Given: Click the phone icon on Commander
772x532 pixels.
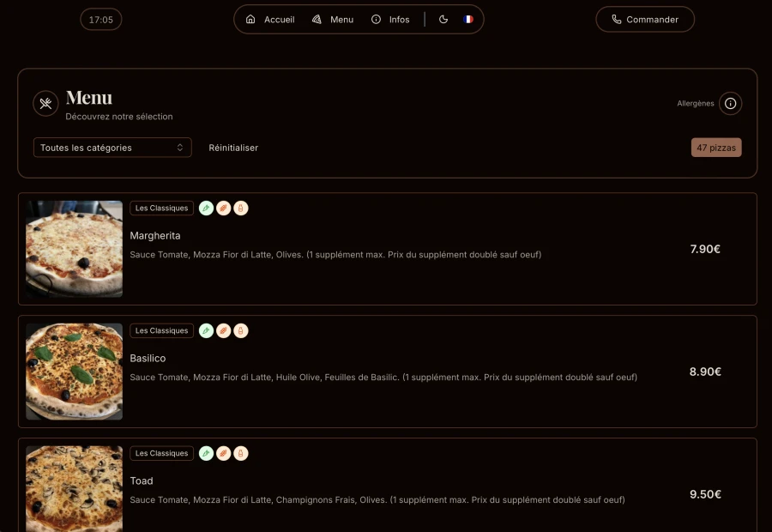Looking at the screenshot, I should tap(616, 18).
